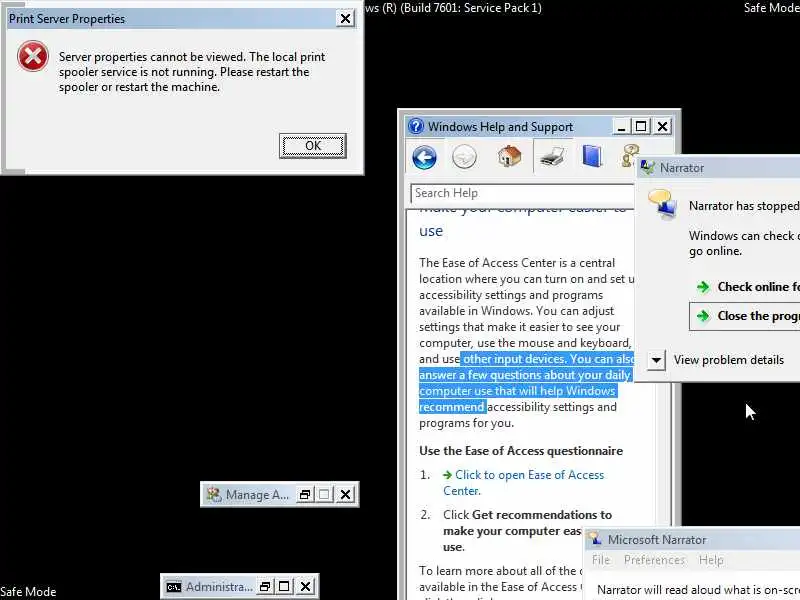Image resolution: width=800 pixels, height=600 pixels.
Task: Click the Narrator speech bubble computer icon
Action: (662, 204)
